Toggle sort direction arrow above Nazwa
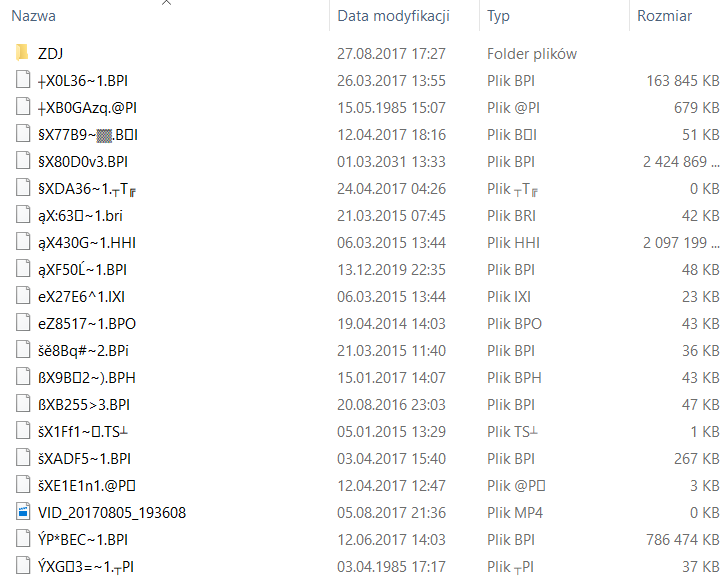The image size is (728, 576). coord(166,3)
